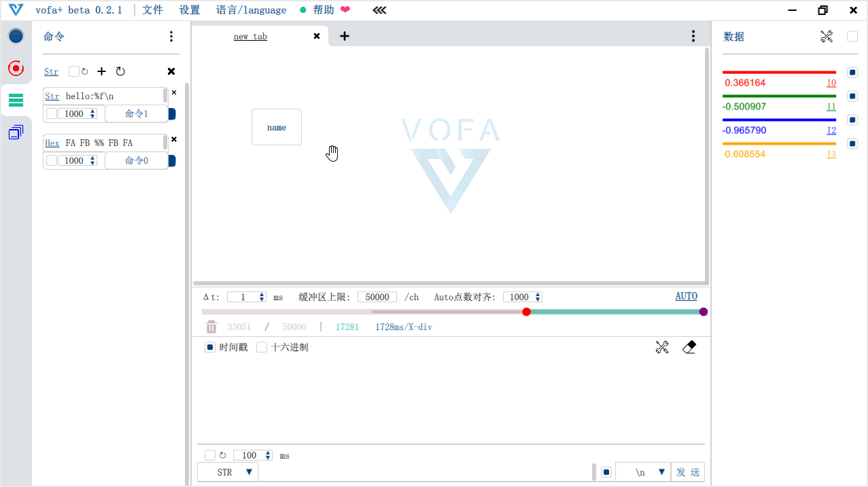Adjust Auto点数对齐 1000 stepper
The width and height of the screenshot is (868, 487).
point(538,297)
